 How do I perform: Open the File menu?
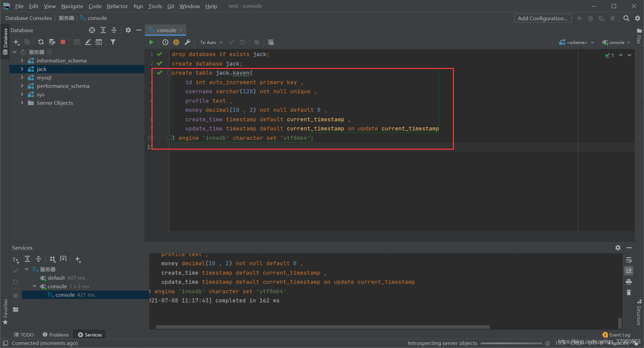pyautogui.click(x=19, y=6)
